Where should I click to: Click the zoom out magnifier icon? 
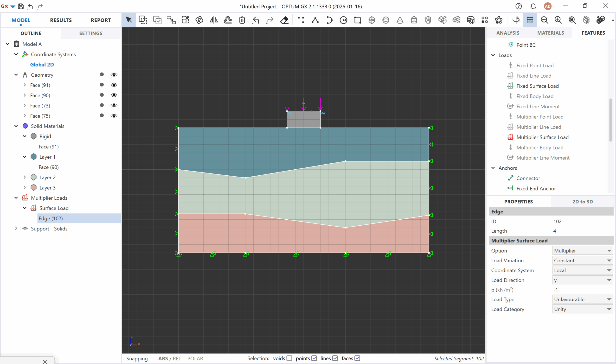544,20
